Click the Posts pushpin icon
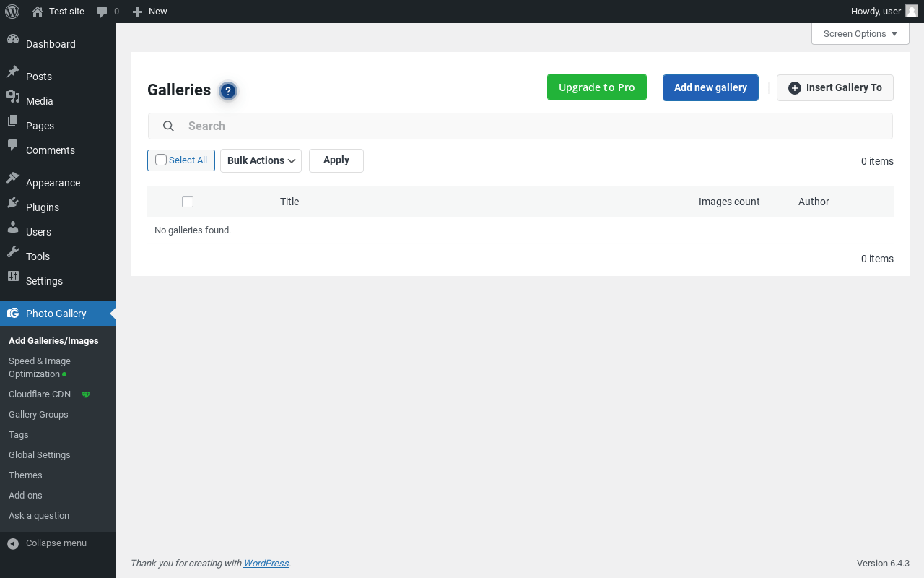 (13, 72)
